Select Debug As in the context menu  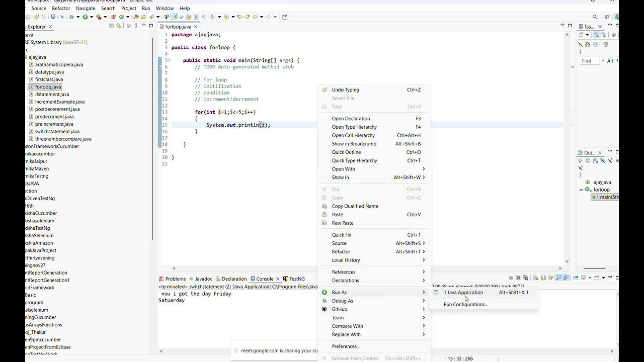[375, 301]
